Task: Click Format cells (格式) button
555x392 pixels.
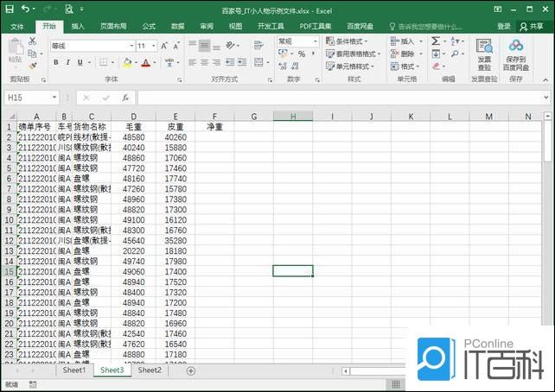Action: [x=405, y=66]
